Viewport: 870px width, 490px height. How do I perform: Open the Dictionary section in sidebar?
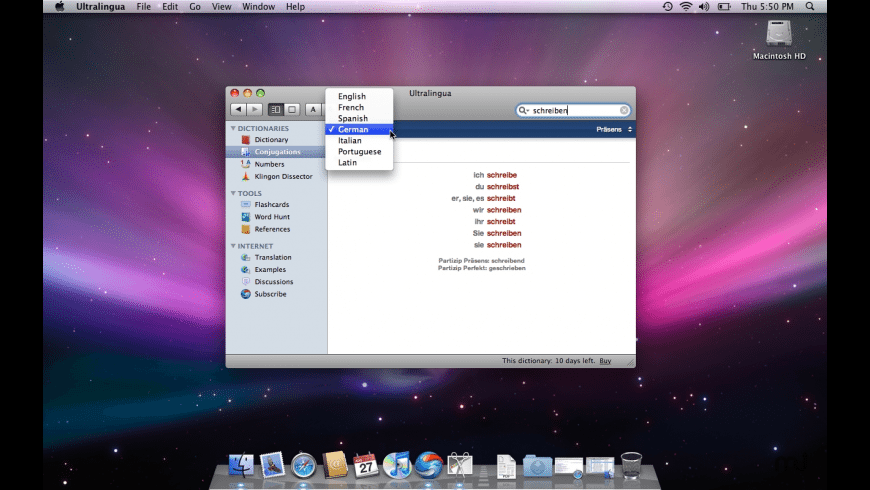[x=271, y=140]
